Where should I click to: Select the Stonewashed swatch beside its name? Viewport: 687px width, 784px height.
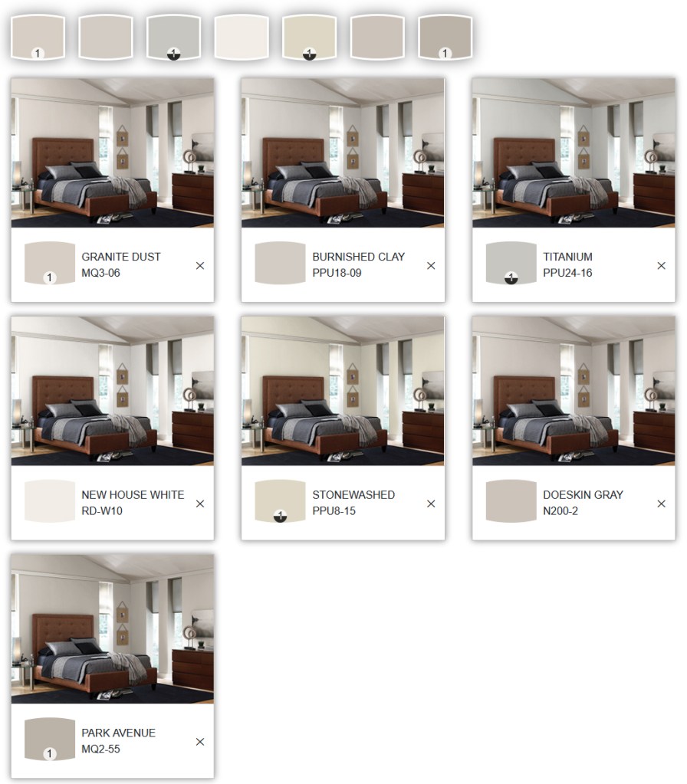click(280, 501)
